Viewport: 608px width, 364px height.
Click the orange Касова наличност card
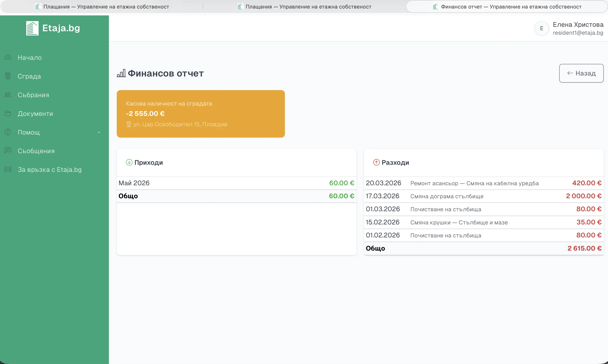tap(201, 114)
